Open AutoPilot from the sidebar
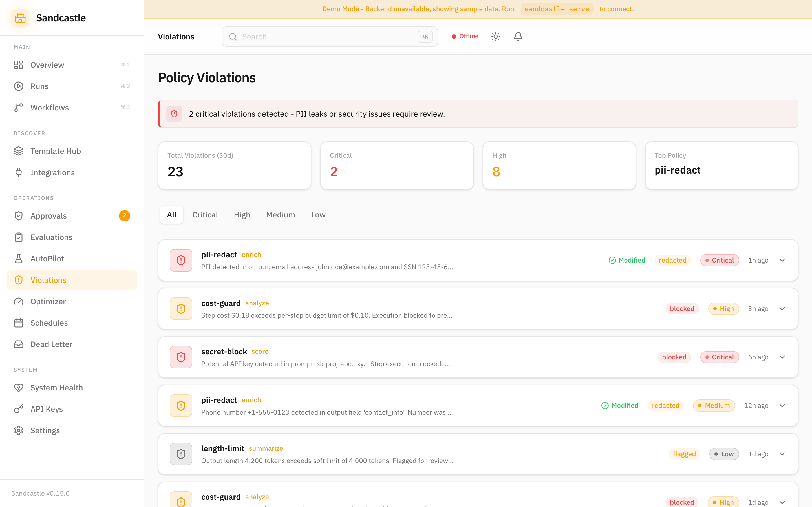812x507 pixels. pos(47,258)
